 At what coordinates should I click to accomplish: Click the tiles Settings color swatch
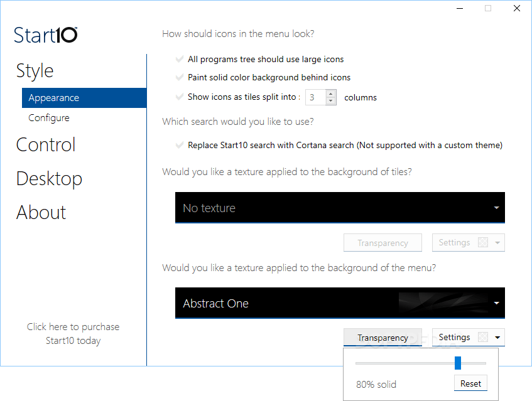[483, 242]
